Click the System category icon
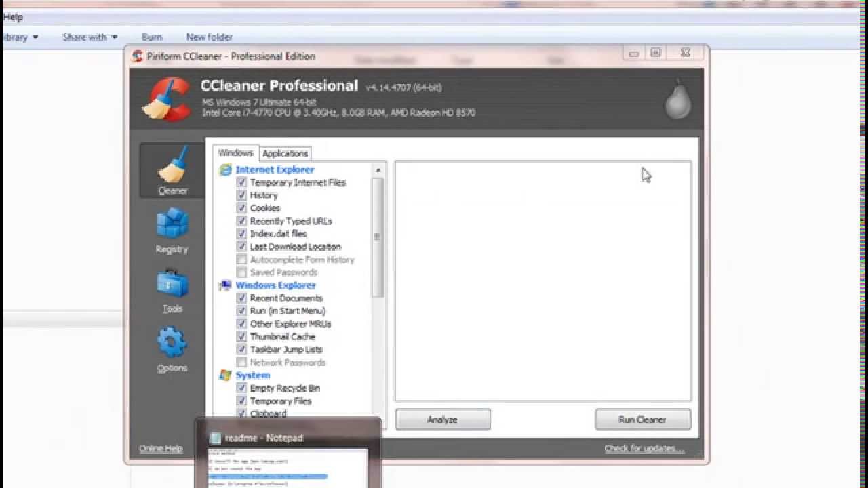The height and width of the screenshot is (488, 868). pyautogui.click(x=225, y=375)
